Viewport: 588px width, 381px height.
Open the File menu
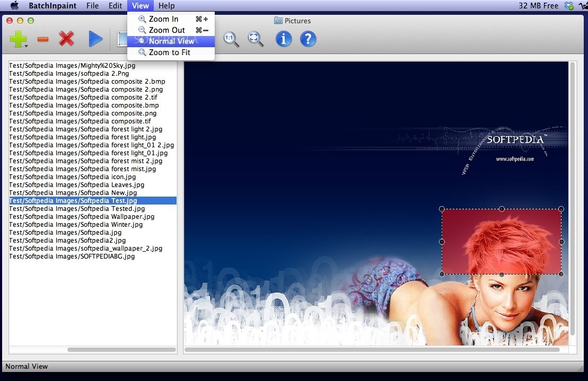pyautogui.click(x=92, y=6)
